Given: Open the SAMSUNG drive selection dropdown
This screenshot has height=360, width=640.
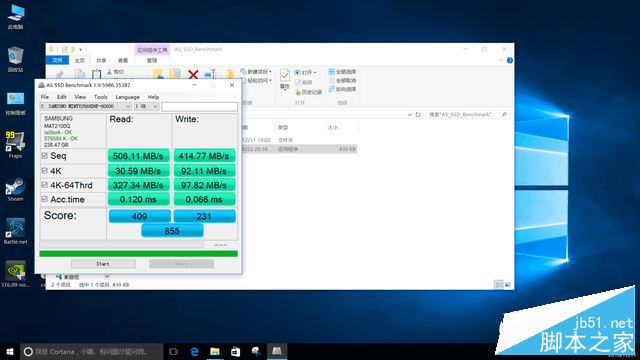Looking at the screenshot, I should coord(86,107).
